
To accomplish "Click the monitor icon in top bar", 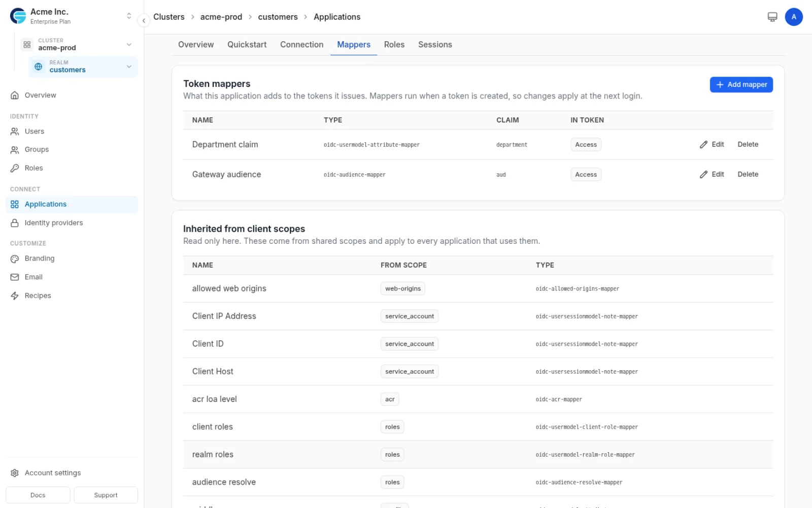I will (772, 17).
